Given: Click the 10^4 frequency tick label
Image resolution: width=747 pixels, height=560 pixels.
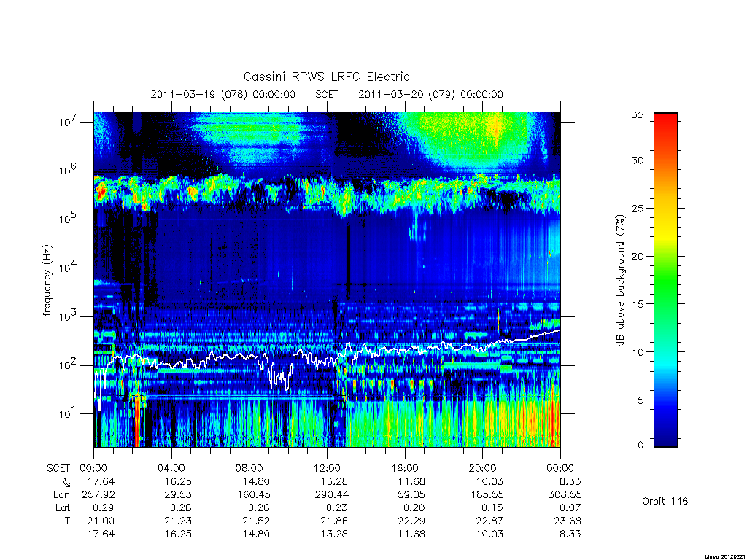Looking at the screenshot, I should [69, 268].
